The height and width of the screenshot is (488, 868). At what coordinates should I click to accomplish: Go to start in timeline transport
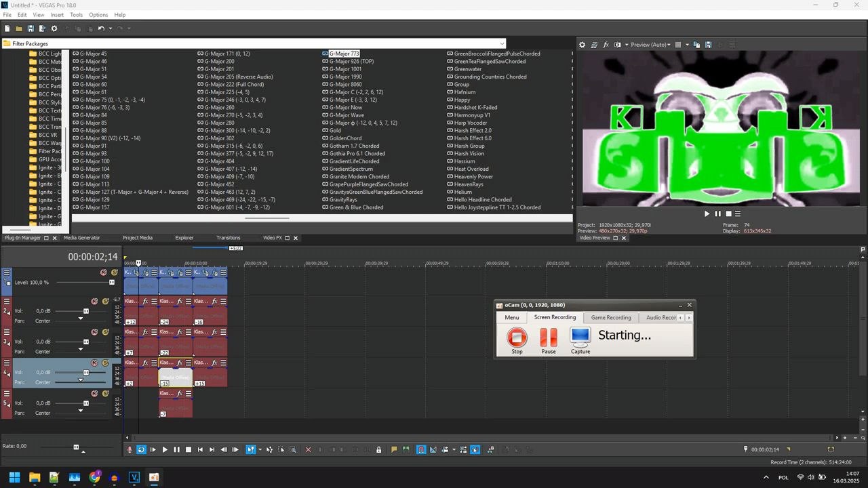click(200, 449)
